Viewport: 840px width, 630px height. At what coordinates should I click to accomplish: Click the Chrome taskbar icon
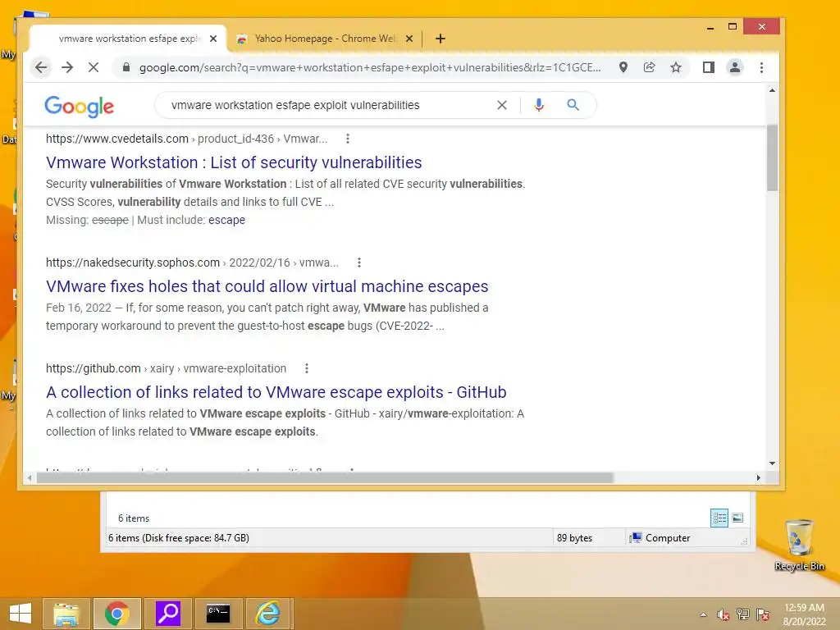pyautogui.click(x=117, y=614)
